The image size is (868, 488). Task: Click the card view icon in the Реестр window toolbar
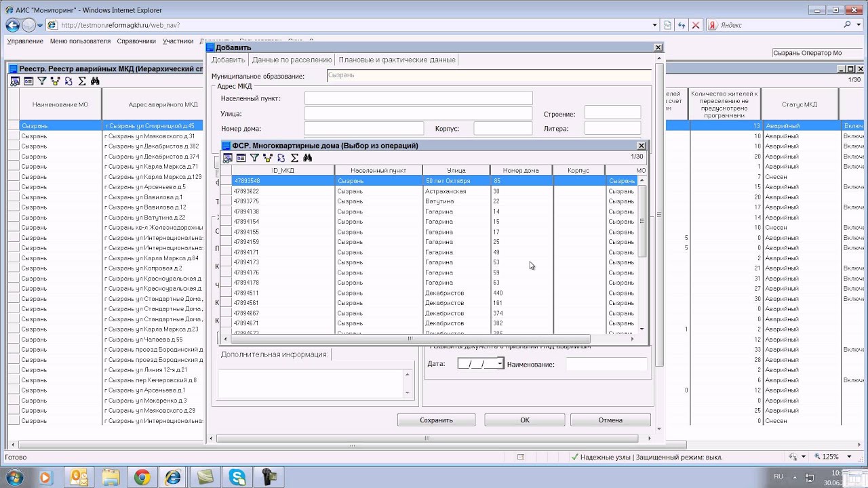pos(28,81)
